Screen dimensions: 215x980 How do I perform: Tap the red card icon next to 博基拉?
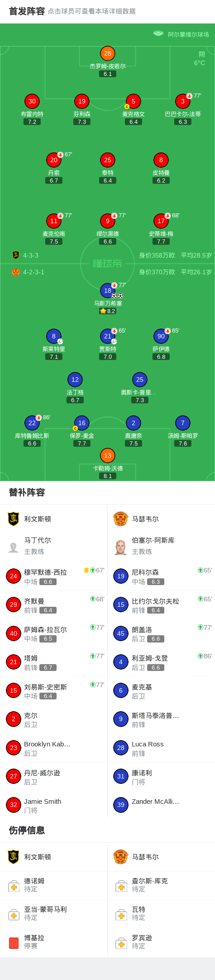[x=14, y=942]
